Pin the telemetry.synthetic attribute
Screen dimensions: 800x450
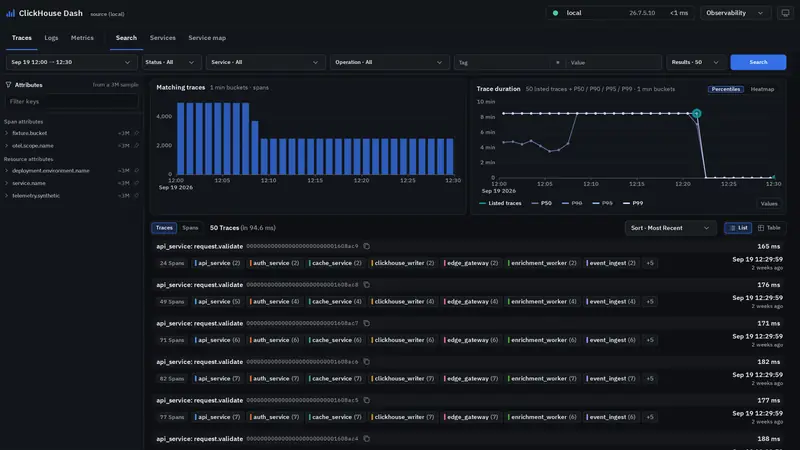point(137,195)
